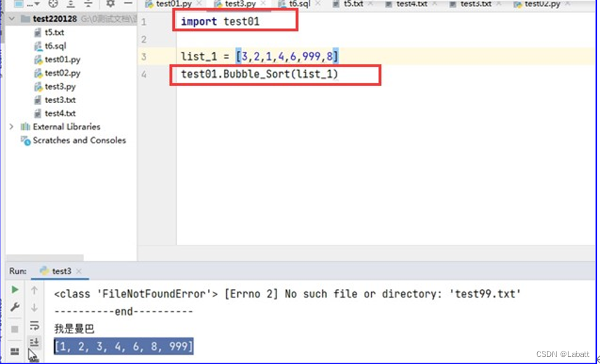
Task: Click the down arrow in Run toolbar
Action: [x=34, y=307]
